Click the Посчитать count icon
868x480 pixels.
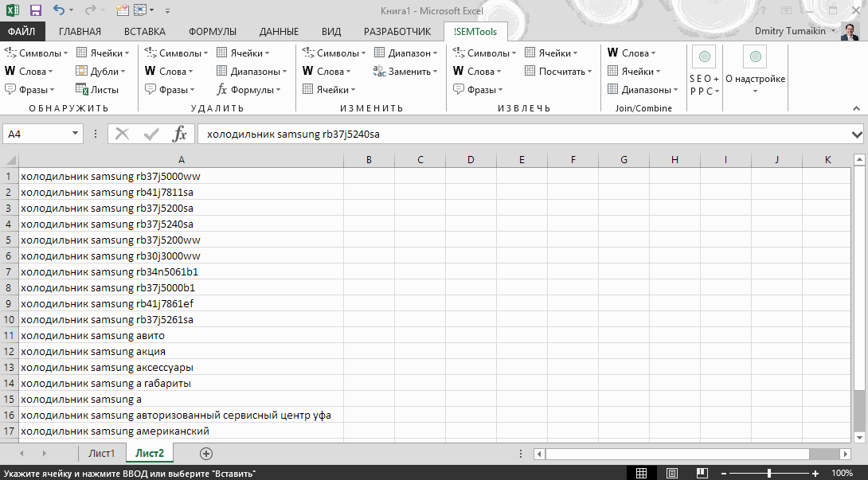530,71
